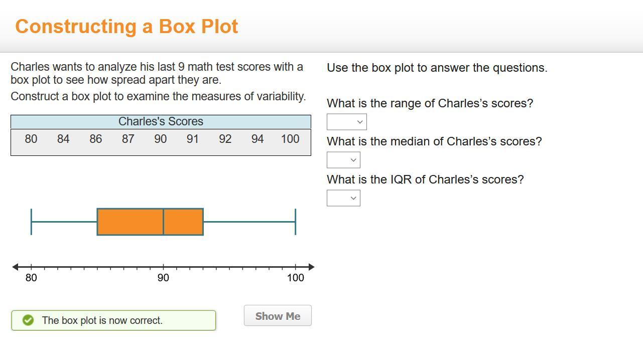643x364 pixels.
Task: Click the 'box plot is now correct' message
Action: (102, 320)
